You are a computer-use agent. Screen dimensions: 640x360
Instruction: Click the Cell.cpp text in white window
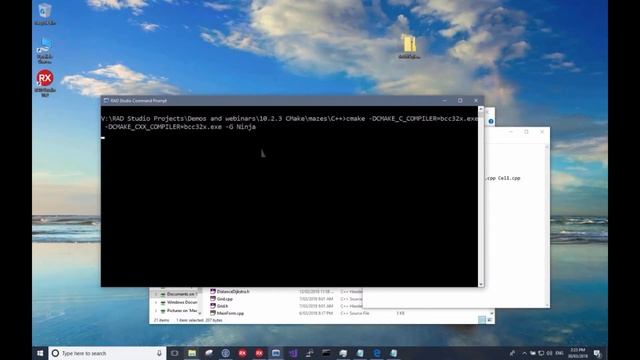[x=509, y=178]
